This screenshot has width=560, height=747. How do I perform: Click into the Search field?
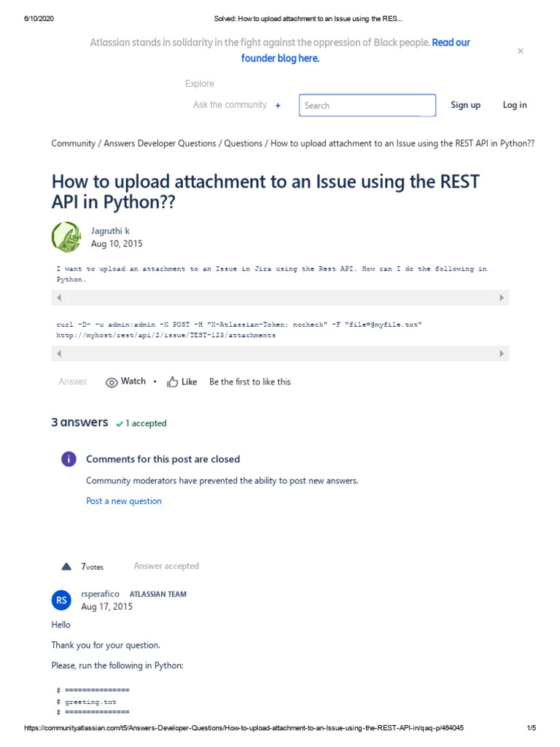pyautogui.click(x=367, y=105)
